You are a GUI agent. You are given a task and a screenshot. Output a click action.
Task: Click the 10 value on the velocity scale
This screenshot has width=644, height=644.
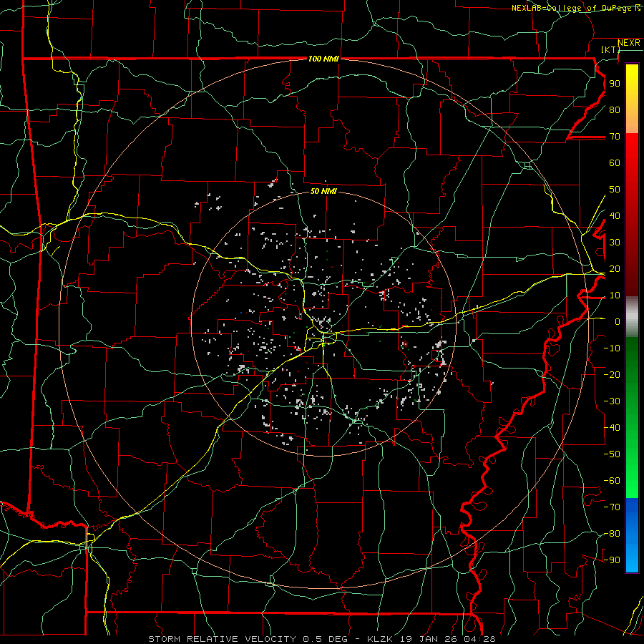[x=615, y=296]
